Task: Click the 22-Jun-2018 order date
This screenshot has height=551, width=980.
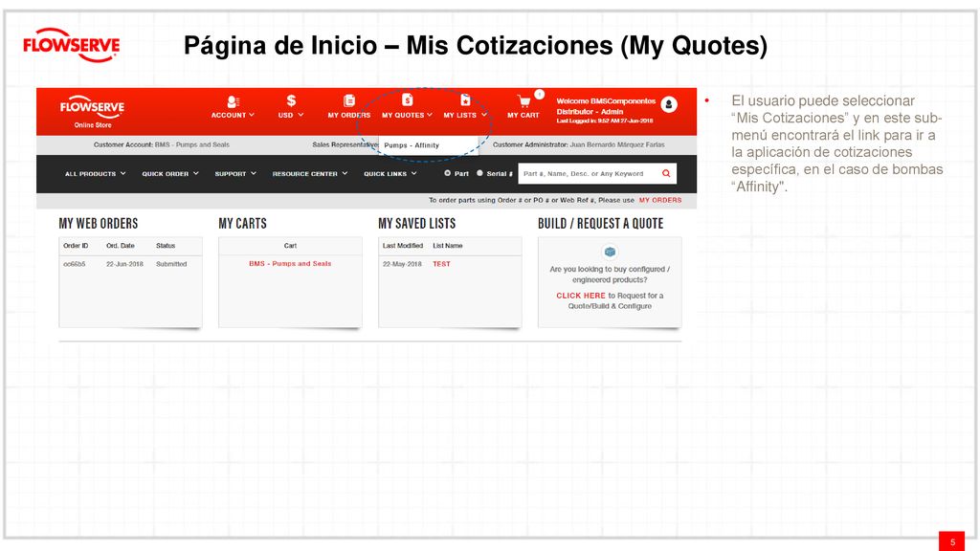Action: (124, 264)
